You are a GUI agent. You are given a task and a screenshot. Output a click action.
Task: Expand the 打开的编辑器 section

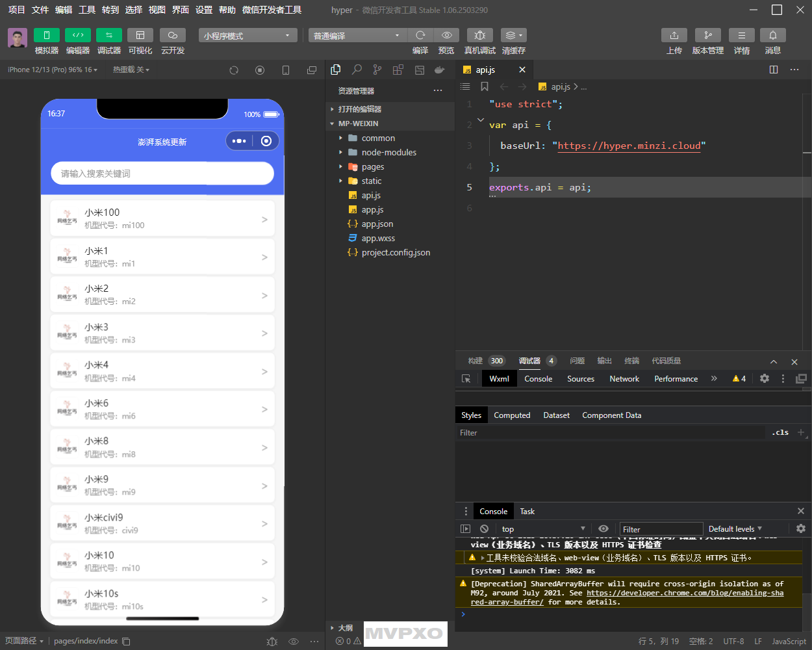[x=390, y=109]
